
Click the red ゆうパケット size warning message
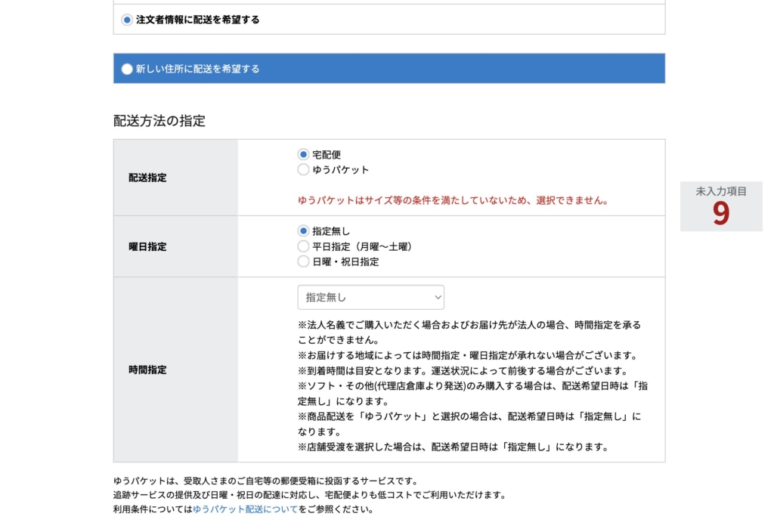[x=454, y=201]
